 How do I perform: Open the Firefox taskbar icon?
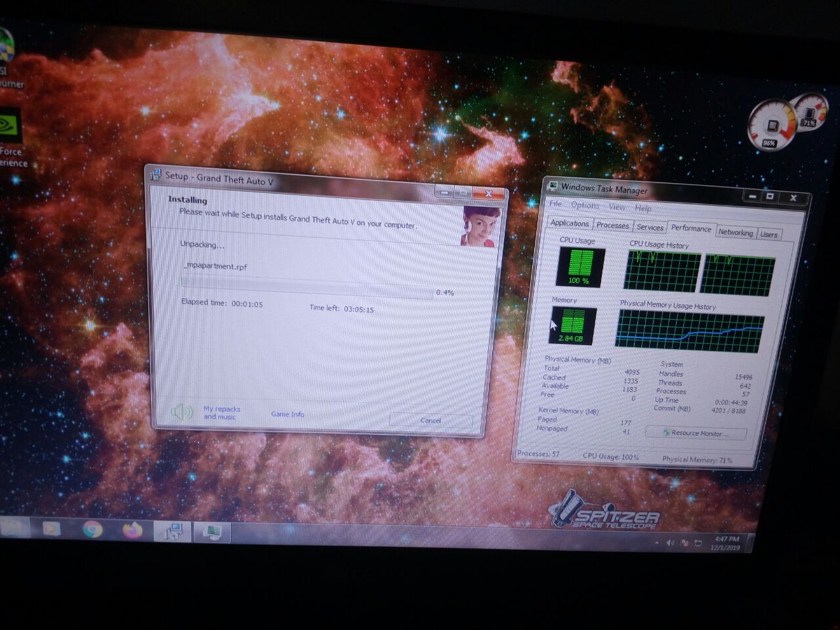point(132,530)
